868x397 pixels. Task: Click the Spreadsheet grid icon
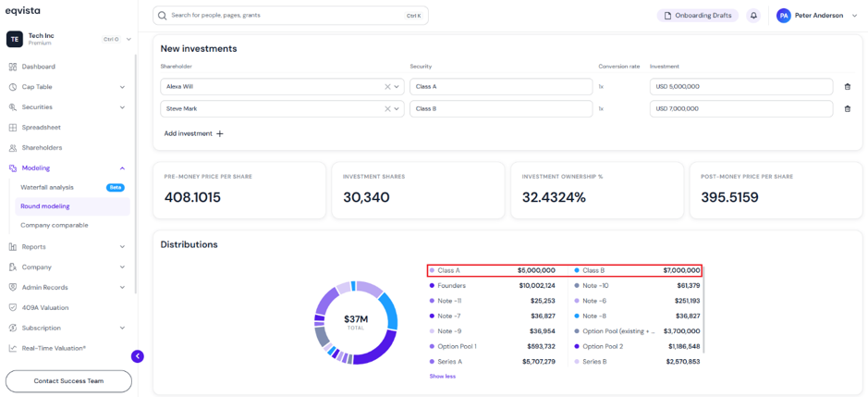pyautogui.click(x=13, y=128)
